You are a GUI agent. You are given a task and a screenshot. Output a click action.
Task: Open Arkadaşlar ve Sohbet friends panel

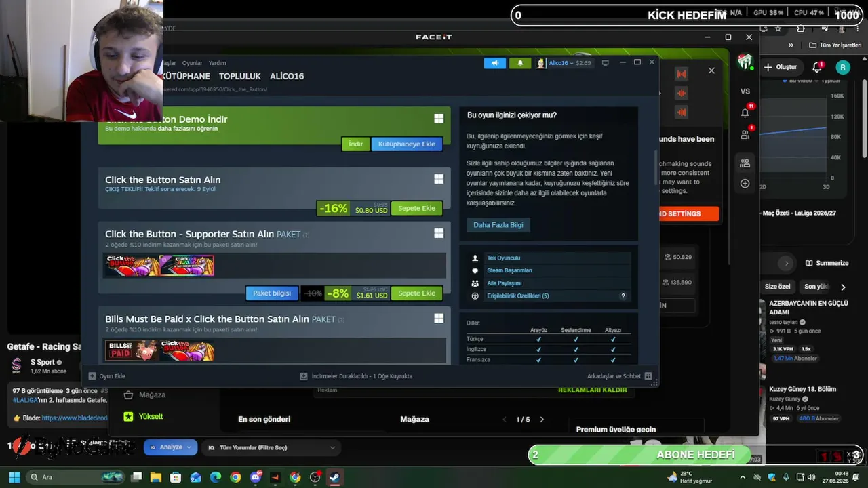coord(620,376)
